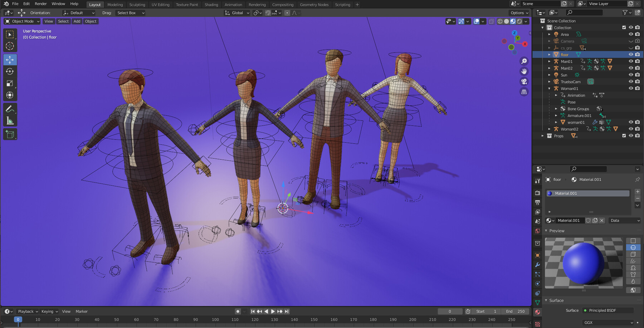Select the Move tool in the toolbar

tap(10, 60)
